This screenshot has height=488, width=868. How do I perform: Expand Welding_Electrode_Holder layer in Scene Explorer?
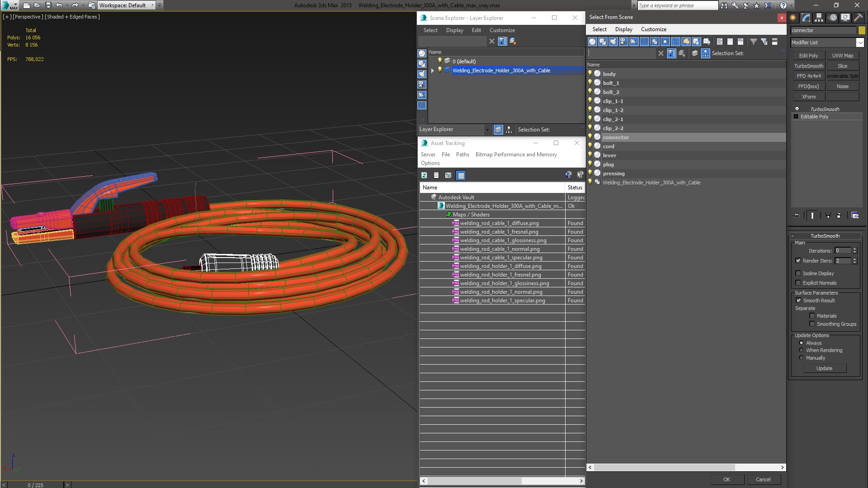pyautogui.click(x=432, y=70)
